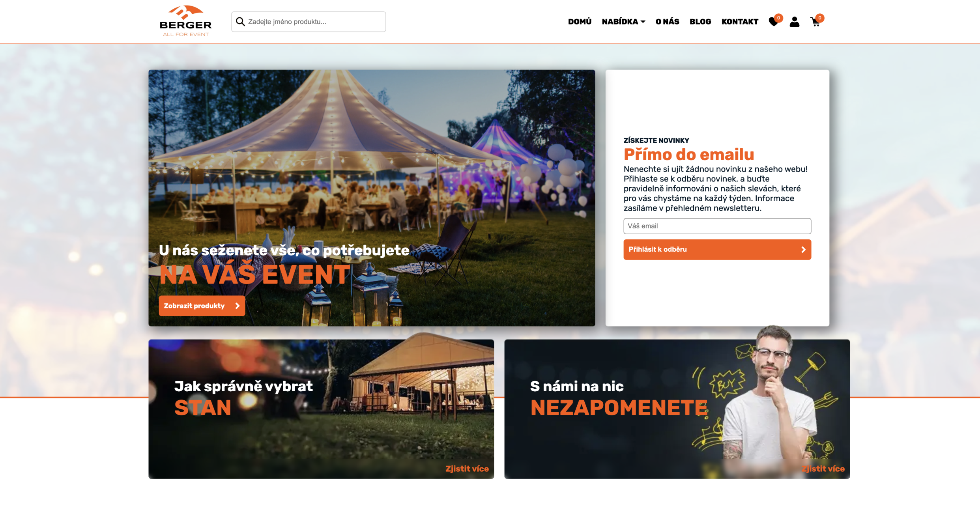980x508 pixels.
Task: Navigate to the KONTAKT page
Action: (x=740, y=22)
